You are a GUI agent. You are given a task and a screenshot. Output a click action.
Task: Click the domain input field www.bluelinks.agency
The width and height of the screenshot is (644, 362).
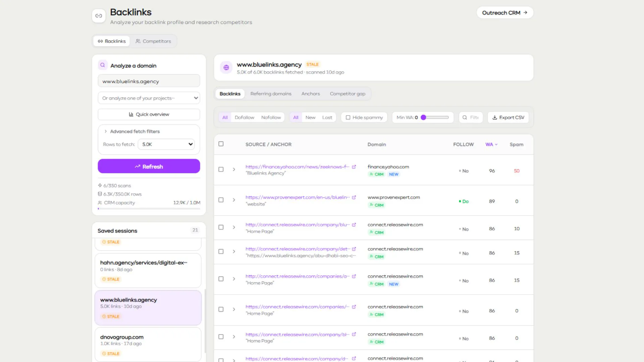pos(149,81)
